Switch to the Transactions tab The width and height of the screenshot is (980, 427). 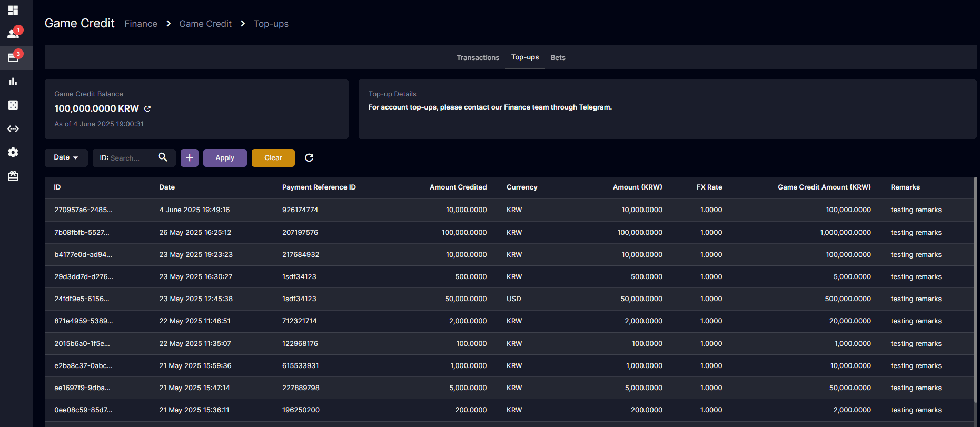click(478, 57)
